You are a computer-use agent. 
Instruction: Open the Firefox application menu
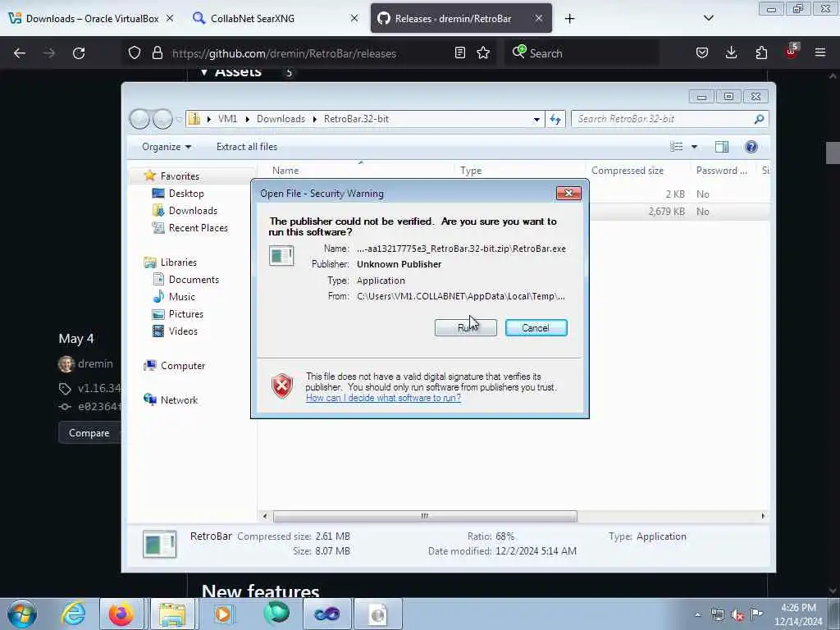pyautogui.click(x=820, y=53)
